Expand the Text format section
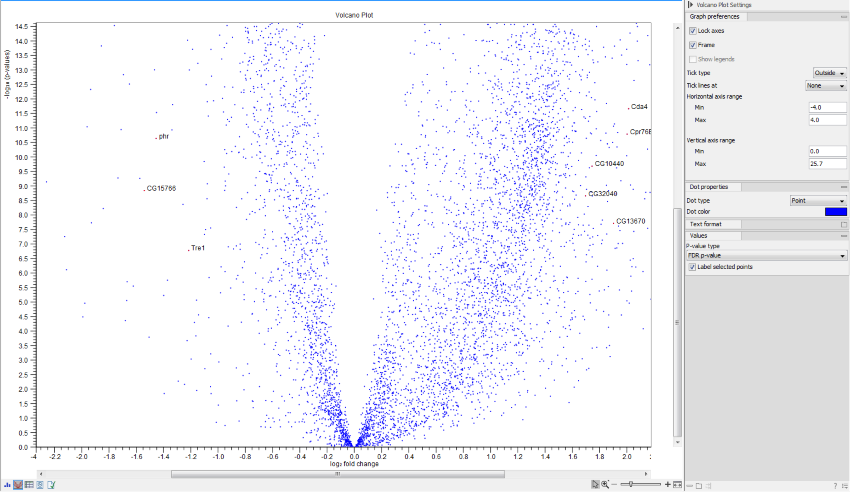This screenshot has height=492, width=850. [708, 224]
